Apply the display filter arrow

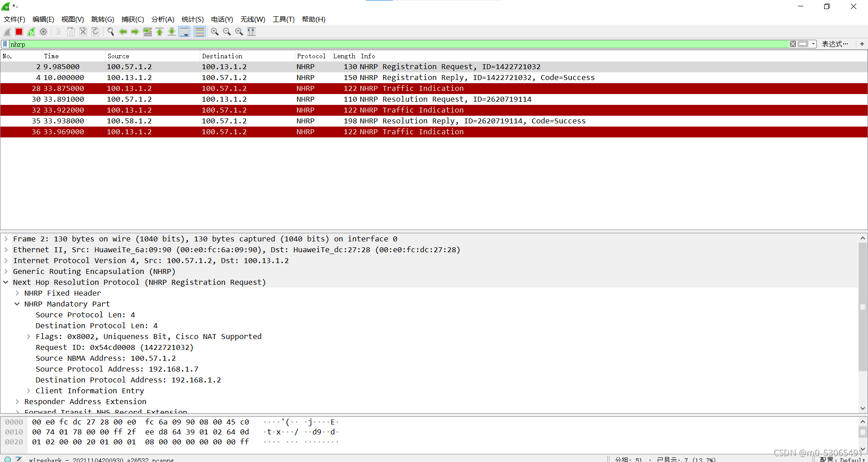[x=803, y=44]
